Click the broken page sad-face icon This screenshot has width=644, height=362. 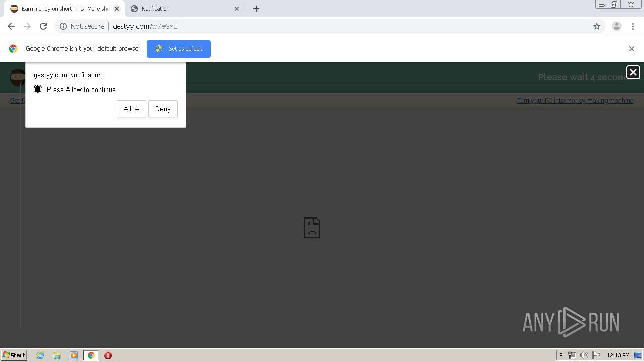click(312, 228)
